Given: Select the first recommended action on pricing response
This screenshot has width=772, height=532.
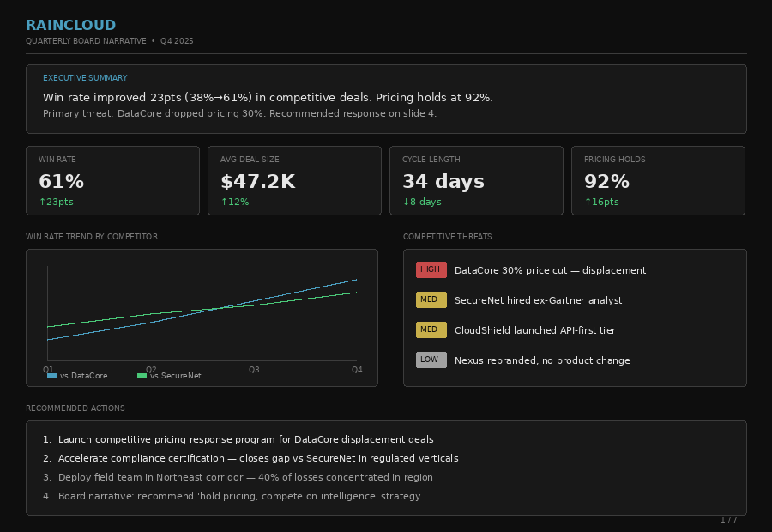Looking at the screenshot, I should [245, 439].
